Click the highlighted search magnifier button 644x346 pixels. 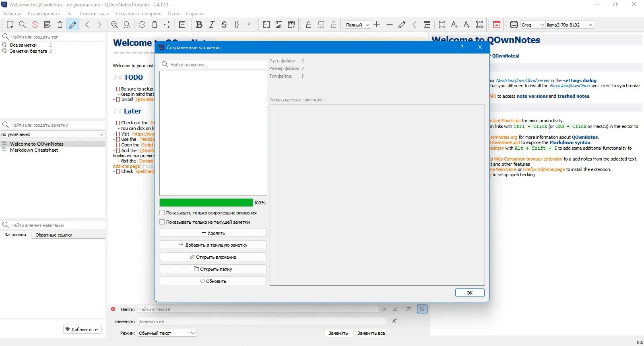[422, 309]
